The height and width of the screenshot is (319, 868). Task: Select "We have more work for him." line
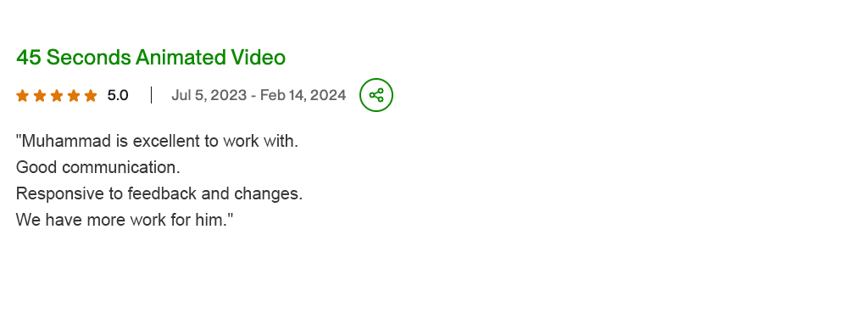[125, 220]
